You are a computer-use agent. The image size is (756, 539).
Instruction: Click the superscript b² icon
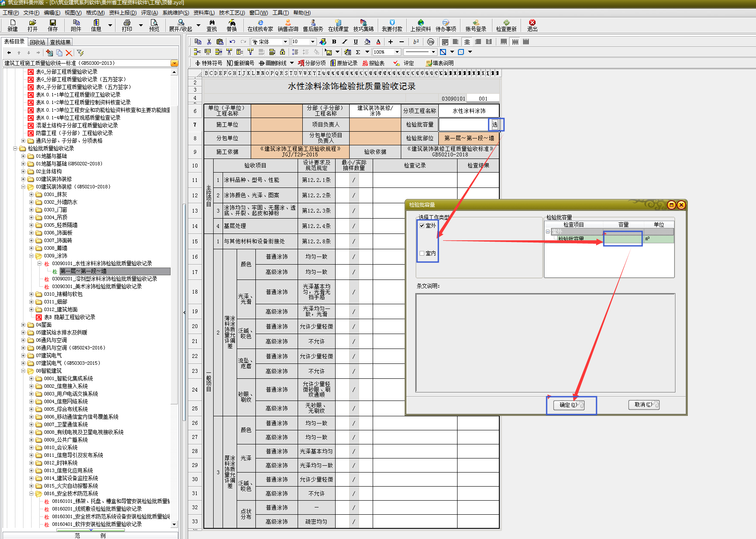(x=416, y=42)
